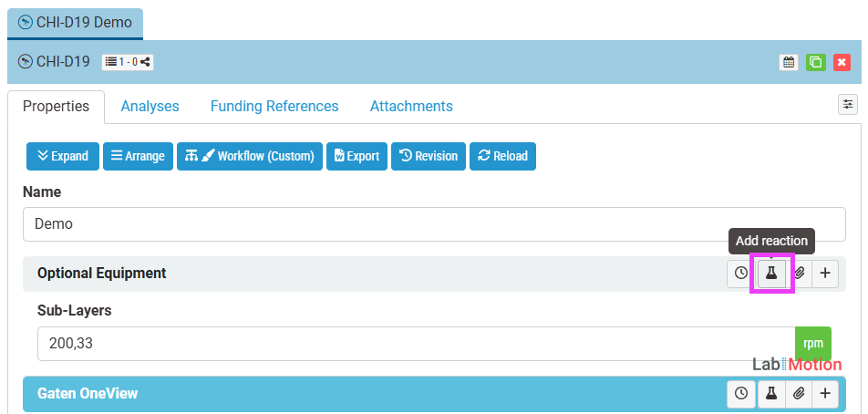Image resolution: width=868 pixels, height=414 pixels.
Task: Click Add reaction flask in Optional Equipment
Action: (771, 273)
